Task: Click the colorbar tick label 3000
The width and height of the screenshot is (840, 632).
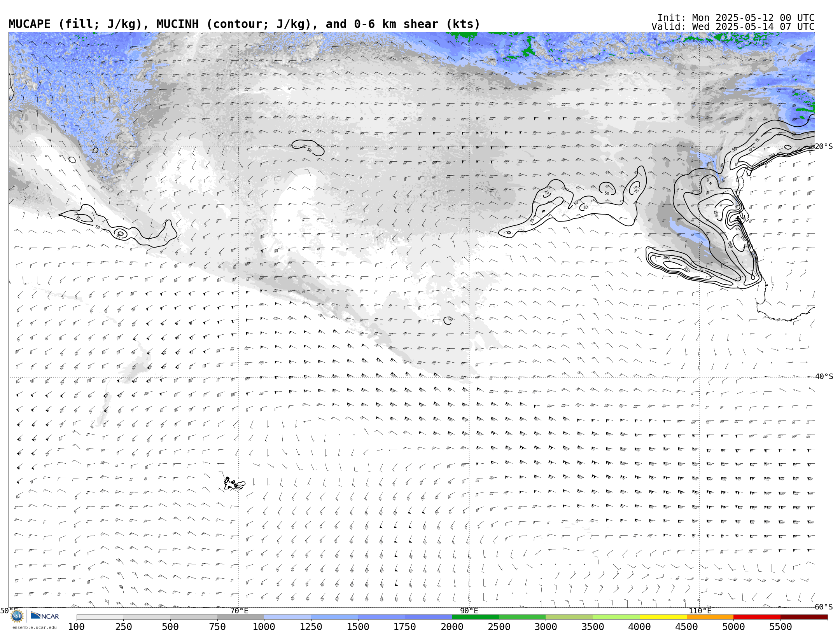Action: click(x=546, y=627)
